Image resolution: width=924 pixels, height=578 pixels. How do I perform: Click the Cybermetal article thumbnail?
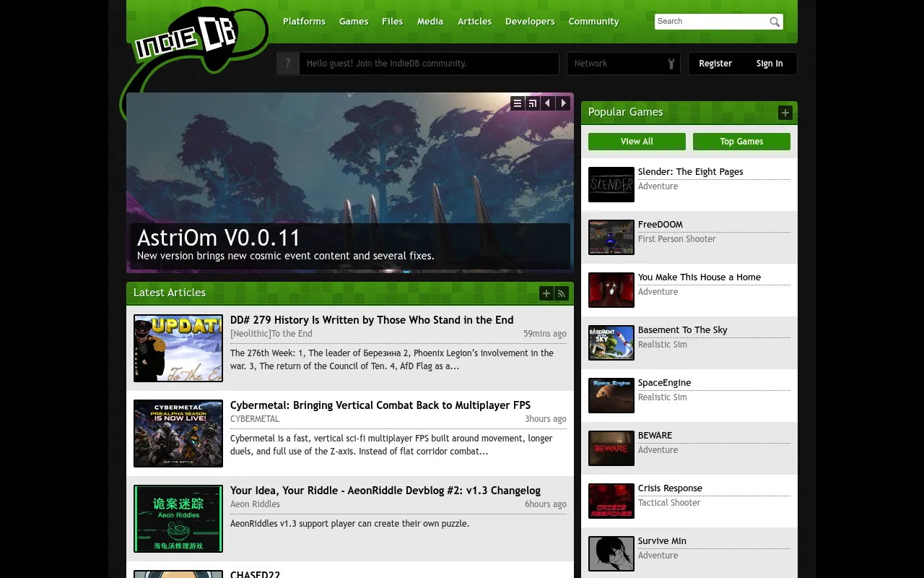(x=178, y=433)
